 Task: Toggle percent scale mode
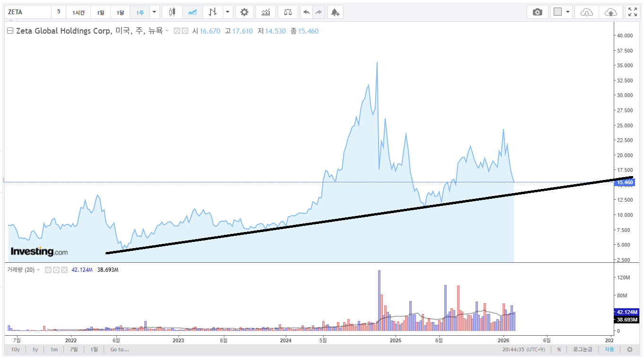tap(559, 349)
